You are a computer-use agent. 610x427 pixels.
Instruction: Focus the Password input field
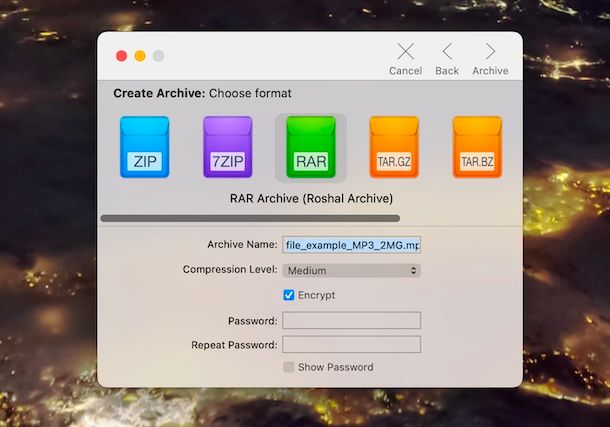coord(351,320)
